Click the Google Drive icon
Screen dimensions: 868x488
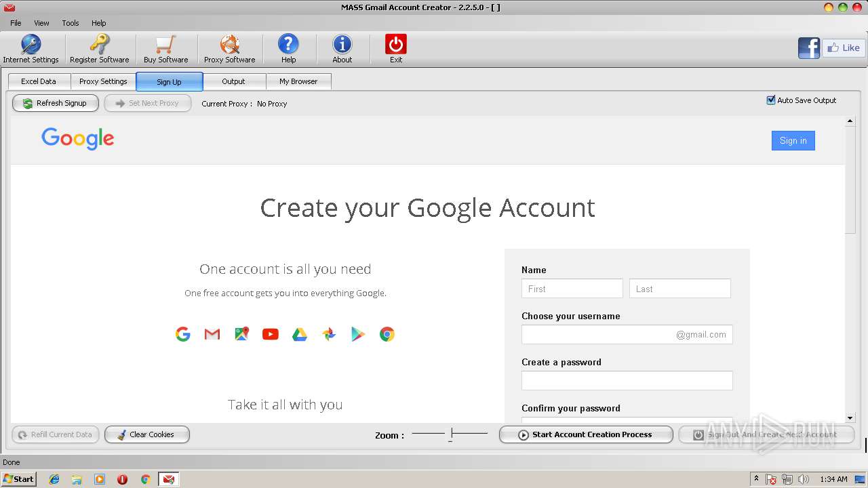click(300, 334)
